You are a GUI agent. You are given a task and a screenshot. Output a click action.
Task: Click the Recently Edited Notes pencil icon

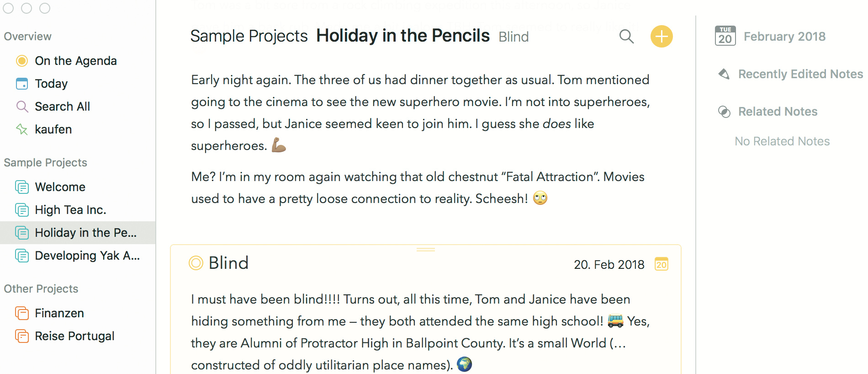724,74
